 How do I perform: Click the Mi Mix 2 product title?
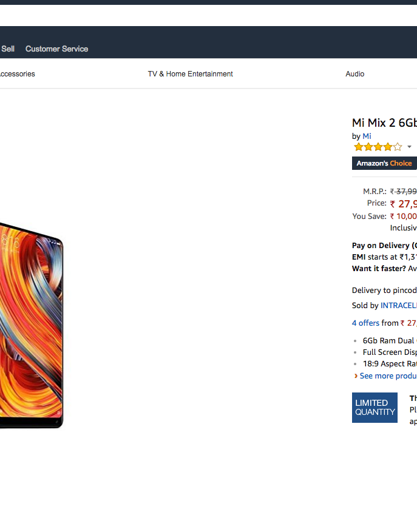[384, 123]
